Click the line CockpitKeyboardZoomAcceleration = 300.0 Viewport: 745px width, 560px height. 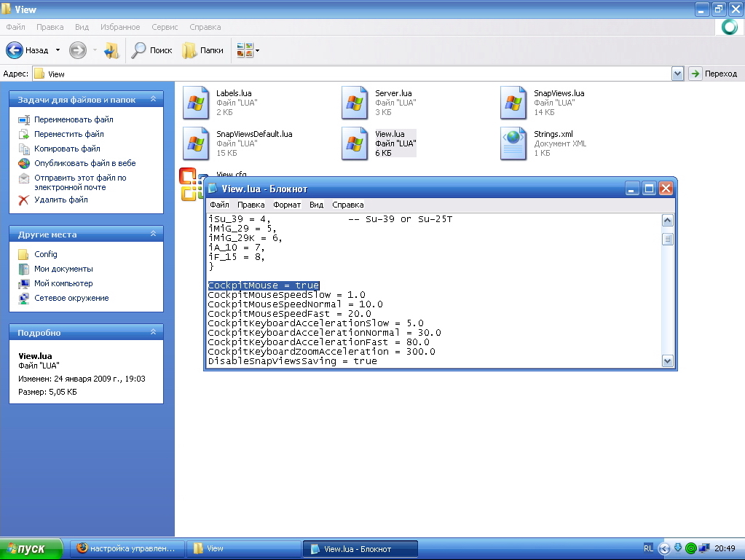321,352
